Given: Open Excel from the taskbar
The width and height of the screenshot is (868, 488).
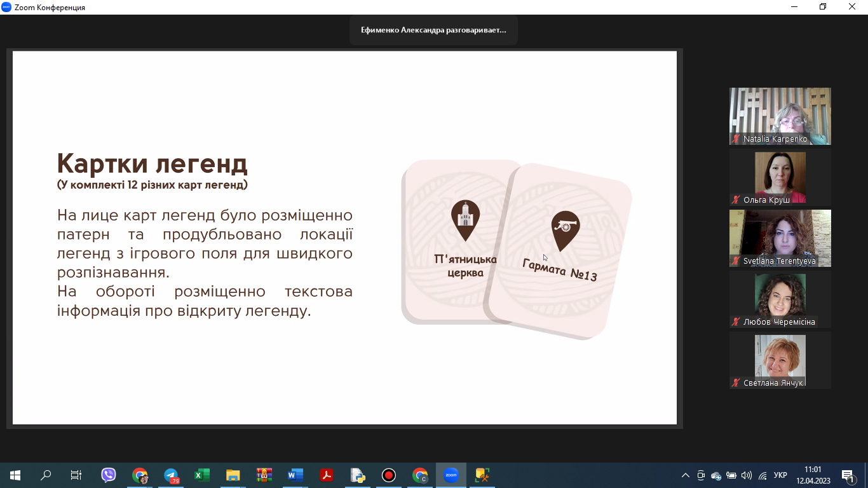Looking at the screenshot, I should pos(202,475).
